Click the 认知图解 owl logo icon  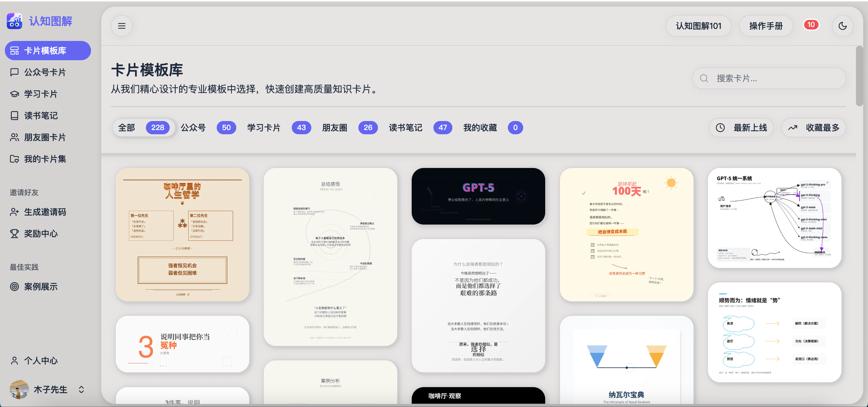point(14,21)
